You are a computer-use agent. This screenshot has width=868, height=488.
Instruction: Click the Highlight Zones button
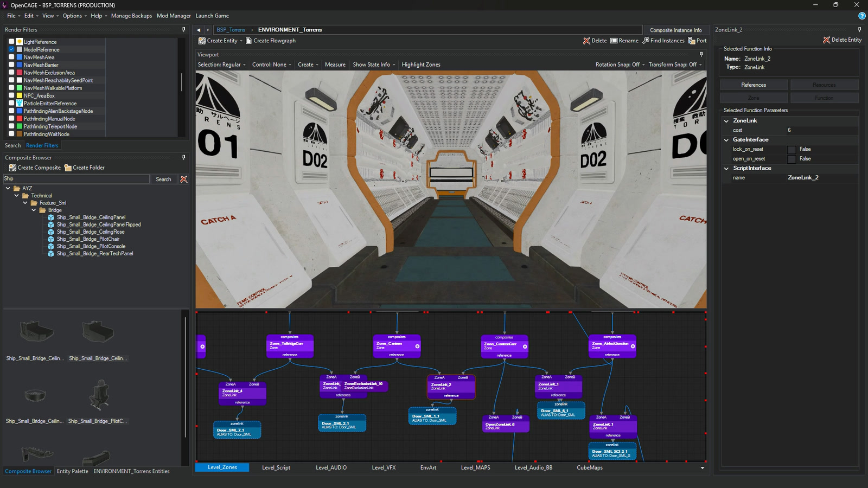(x=421, y=65)
